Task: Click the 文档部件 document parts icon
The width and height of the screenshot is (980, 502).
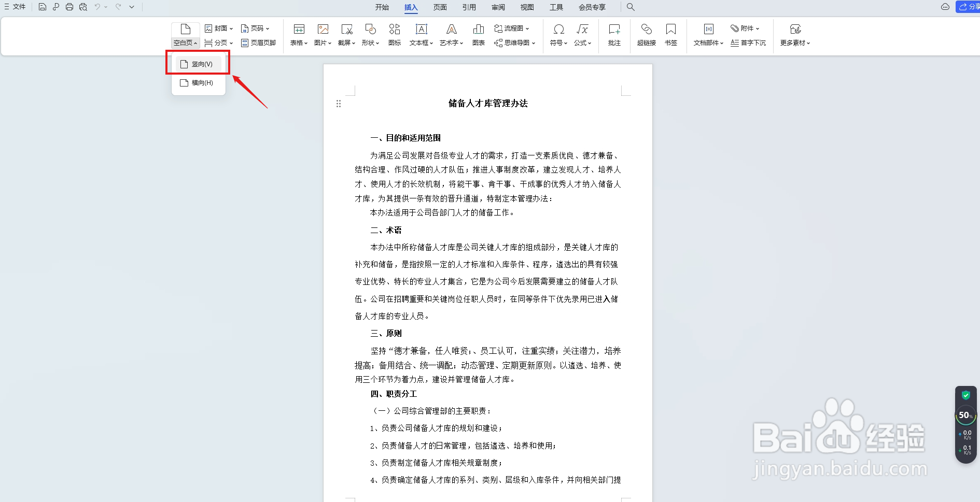Action: pyautogui.click(x=708, y=29)
